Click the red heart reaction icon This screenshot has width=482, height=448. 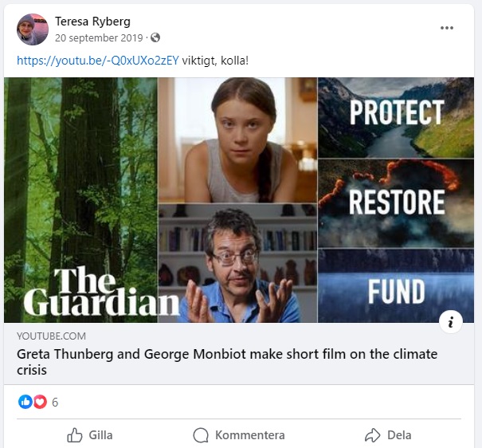coord(40,403)
